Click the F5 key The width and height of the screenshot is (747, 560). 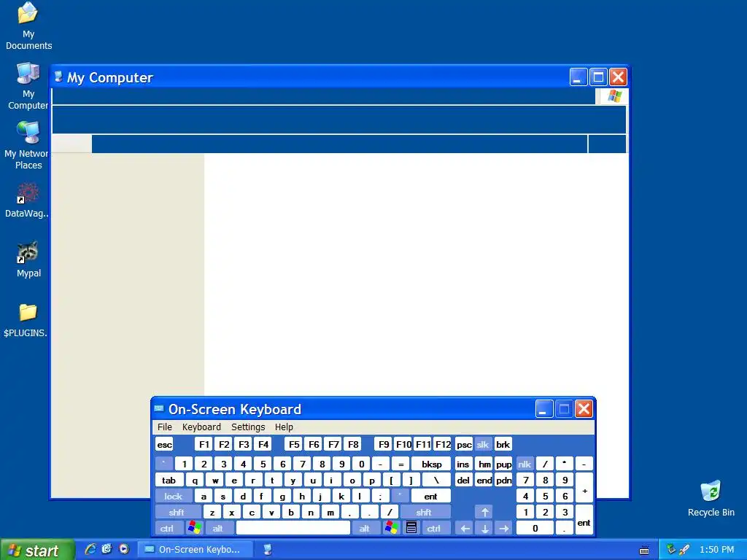point(294,444)
